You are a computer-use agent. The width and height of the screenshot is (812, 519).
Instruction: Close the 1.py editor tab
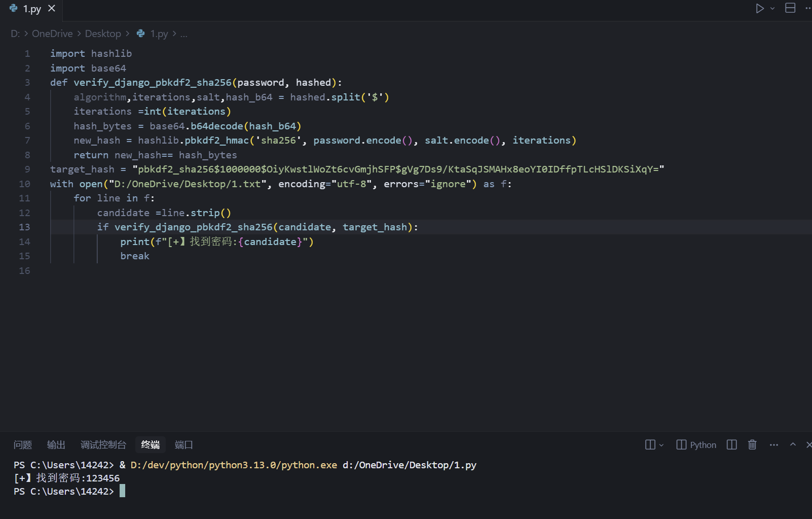[52, 8]
